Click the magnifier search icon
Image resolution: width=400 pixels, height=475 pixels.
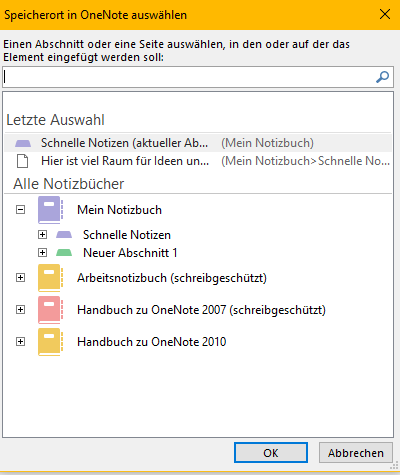click(382, 77)
